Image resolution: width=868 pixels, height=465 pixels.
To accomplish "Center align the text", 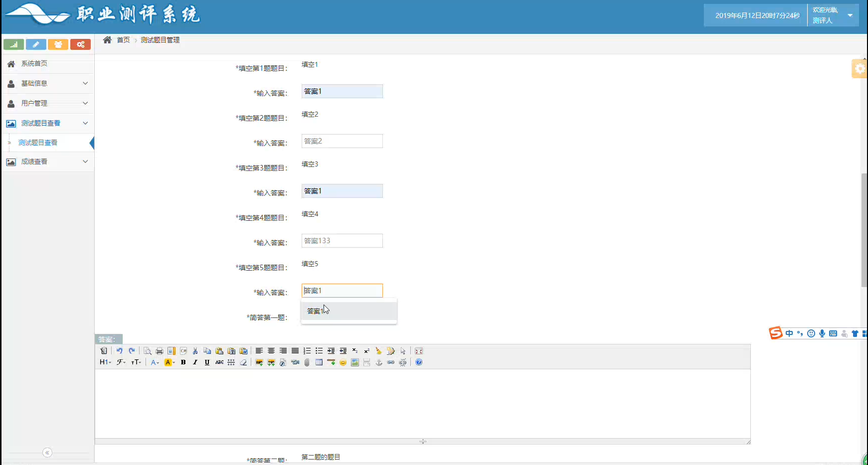I will point(271,351).
